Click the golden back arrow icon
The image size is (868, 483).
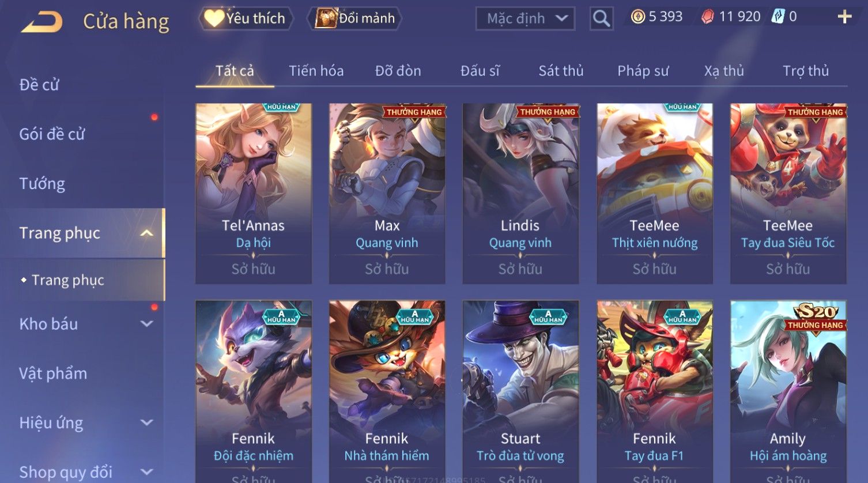pos(42,22)
